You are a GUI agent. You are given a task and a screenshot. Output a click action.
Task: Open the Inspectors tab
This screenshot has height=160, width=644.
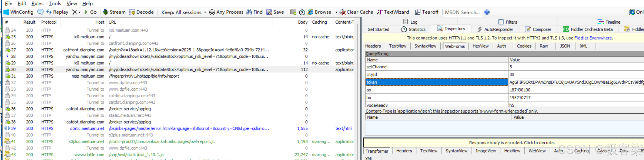tap(451, 29)
